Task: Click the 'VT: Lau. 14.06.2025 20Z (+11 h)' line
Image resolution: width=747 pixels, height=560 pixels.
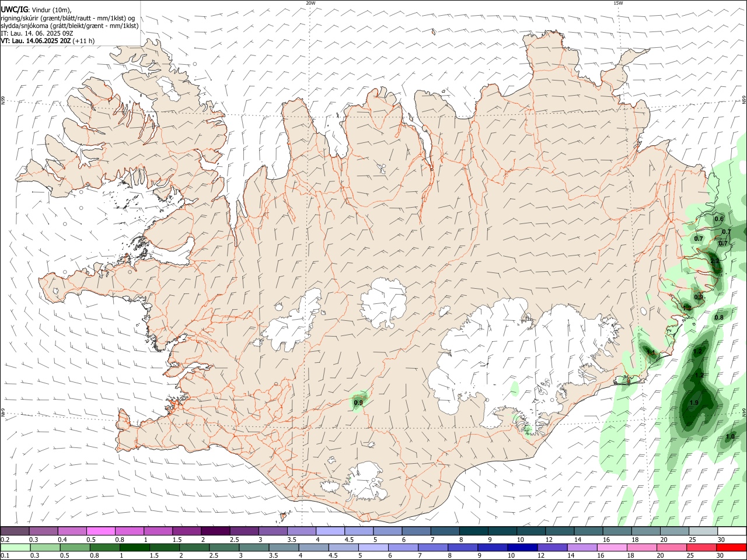Action: (x=47, y=41)
